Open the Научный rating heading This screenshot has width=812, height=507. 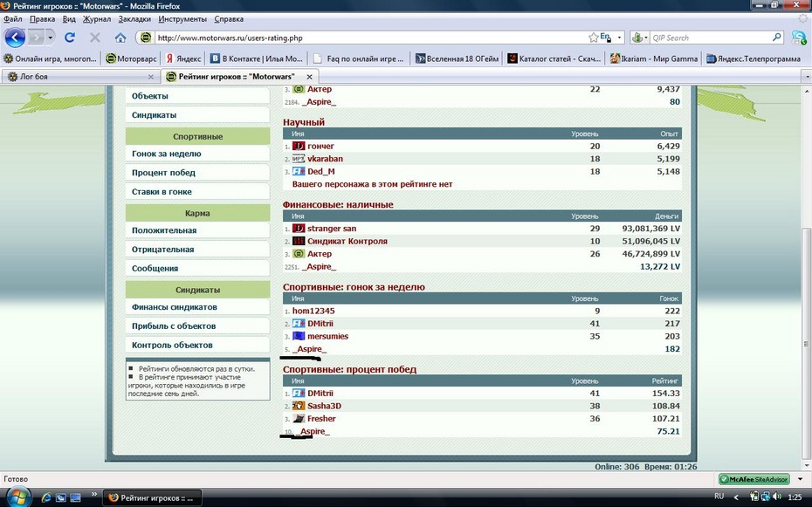[x=304, y=122]
